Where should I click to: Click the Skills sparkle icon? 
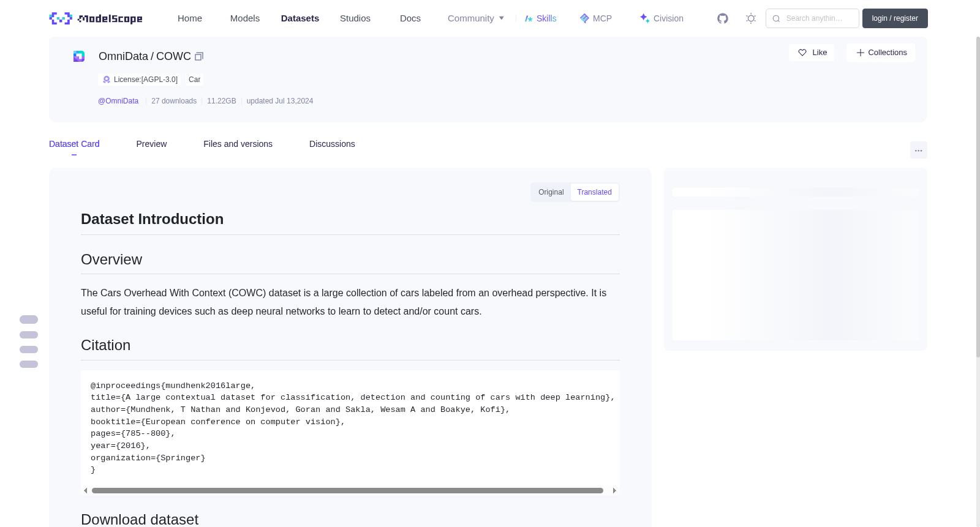[x=529, y=18]
